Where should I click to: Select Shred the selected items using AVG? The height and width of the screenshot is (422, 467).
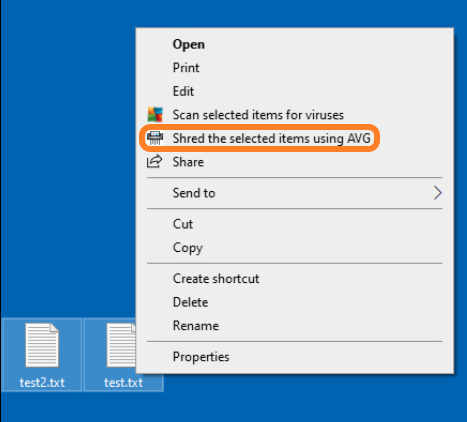click(x=295, y=138)
